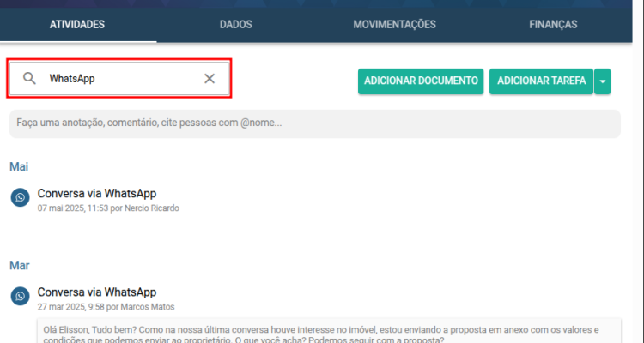Click the Adicionar Documento button
Viewport: 644px width, 343px height.
tap(421, 81)
